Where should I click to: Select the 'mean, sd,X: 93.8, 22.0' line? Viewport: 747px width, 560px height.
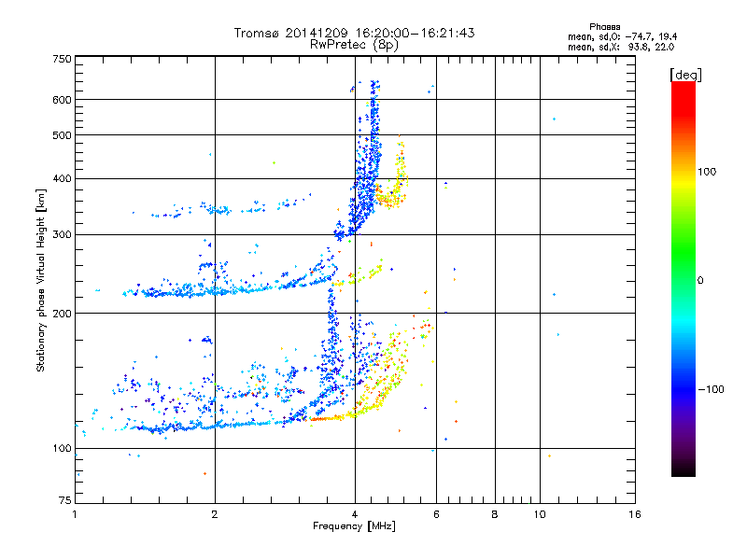(x=621, y=47)
